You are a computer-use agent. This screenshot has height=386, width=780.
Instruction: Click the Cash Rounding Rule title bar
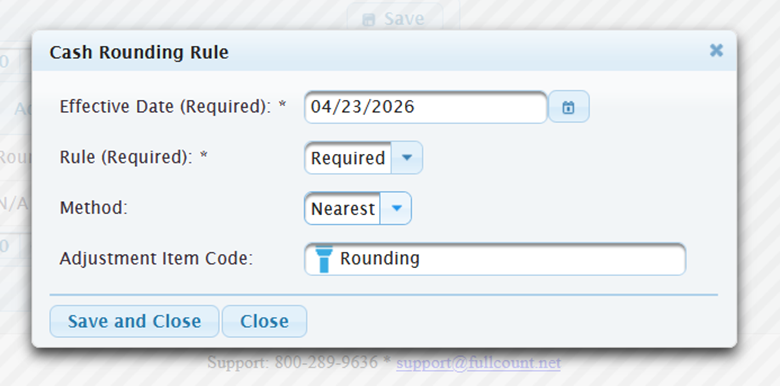pyautogui.click(x=384, y=51)
